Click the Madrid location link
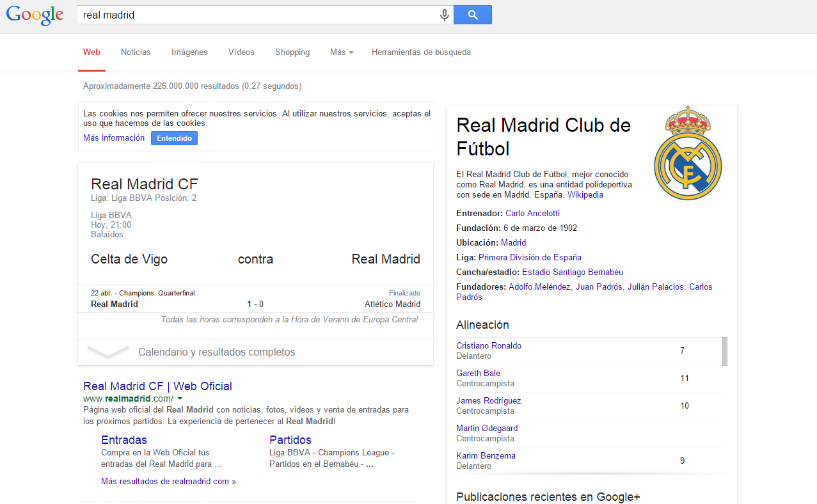The height and width of the screenshot is (504, 817). (x=513, y=243)
